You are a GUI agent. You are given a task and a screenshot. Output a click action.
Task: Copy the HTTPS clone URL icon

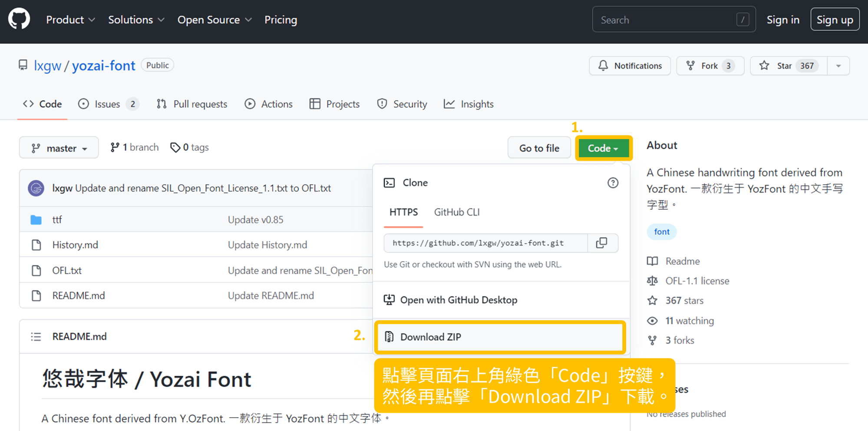tap(602, 243)
